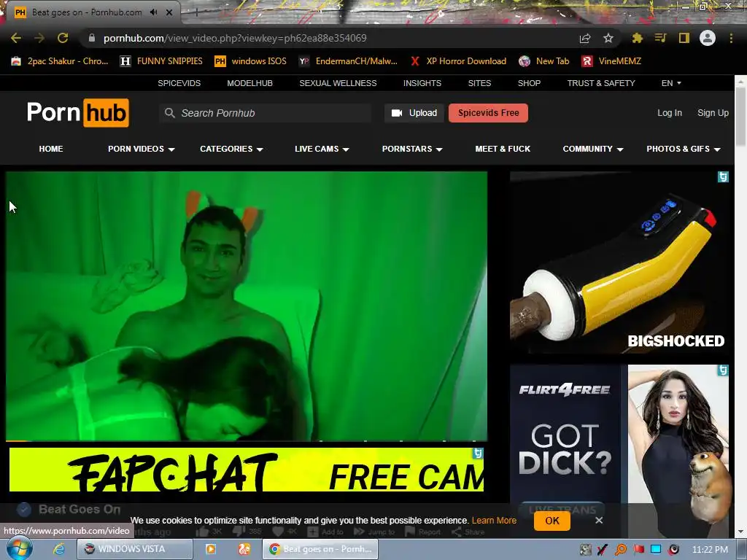The height and width of the screenshot is (560, 747).
Task: Open the SHOP top link
Action: point(530,83)
